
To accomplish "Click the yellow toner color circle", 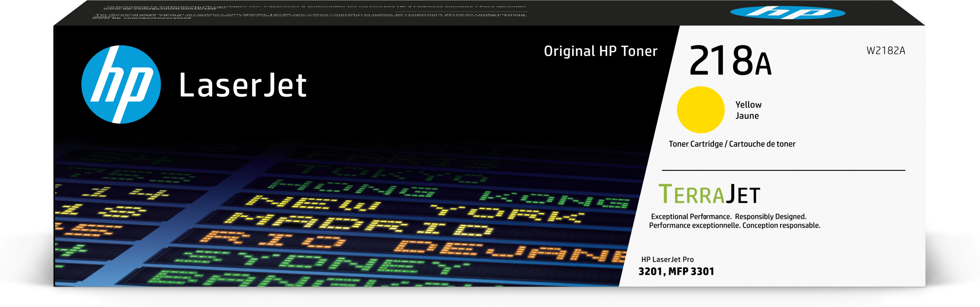I will tap(701, 109).
